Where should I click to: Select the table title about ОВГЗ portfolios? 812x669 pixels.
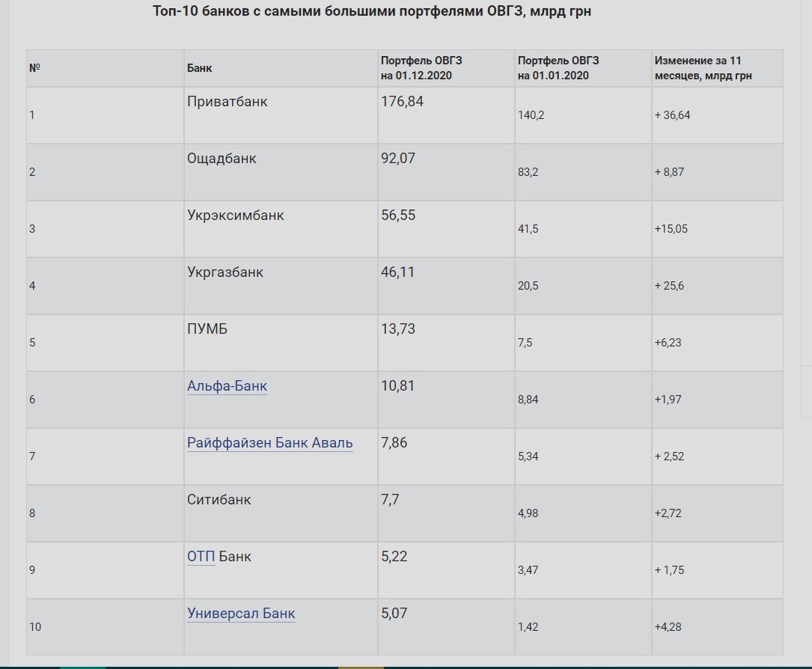pyautogui.click(x=372, y=11)
